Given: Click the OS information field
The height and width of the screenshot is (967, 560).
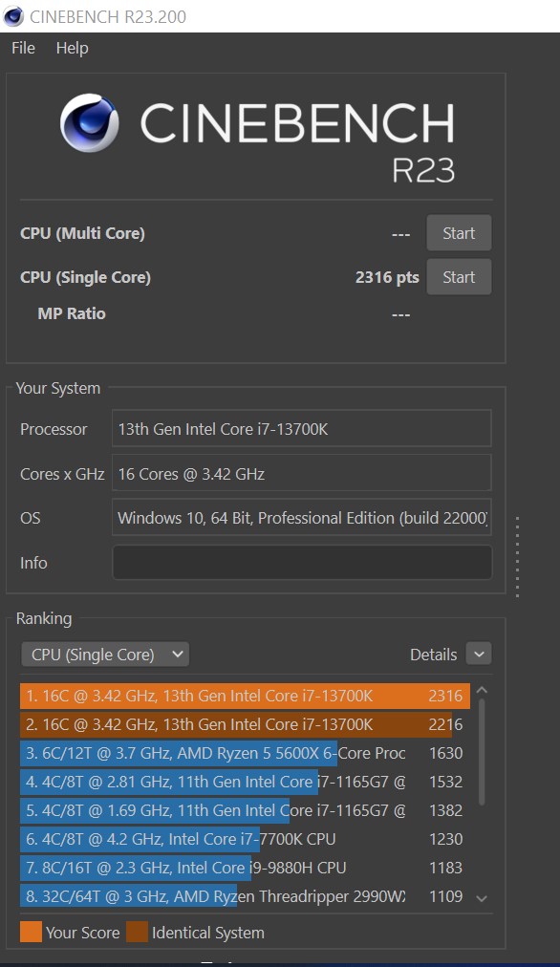Looking at the screenshot, I should pos(302,517).
